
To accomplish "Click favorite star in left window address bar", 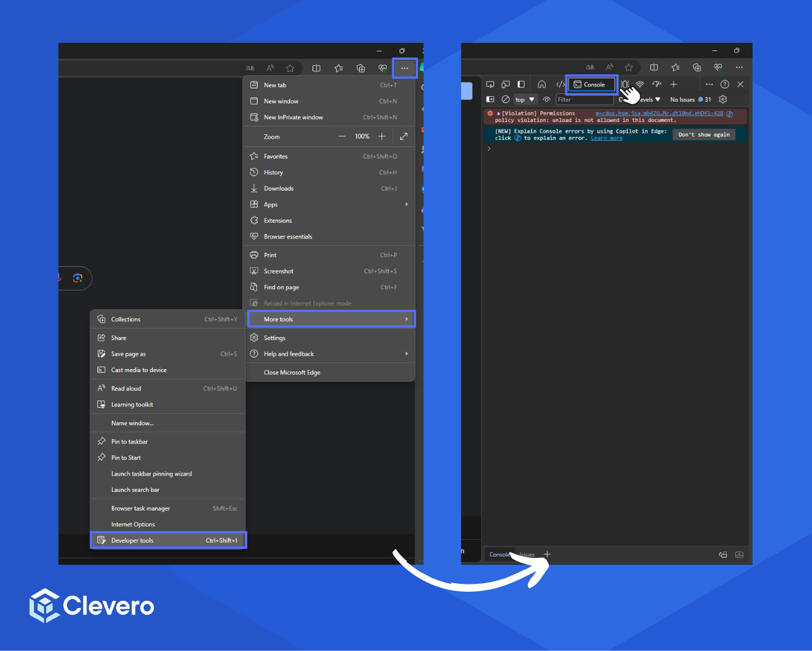I will pos(290,68).
